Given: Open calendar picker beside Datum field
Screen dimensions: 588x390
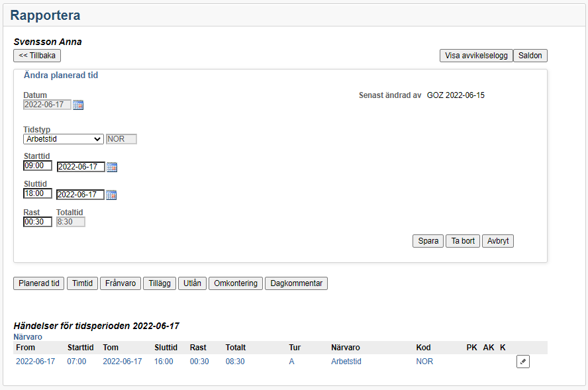Looking at the screenshot, I should (x=78, y=105).
